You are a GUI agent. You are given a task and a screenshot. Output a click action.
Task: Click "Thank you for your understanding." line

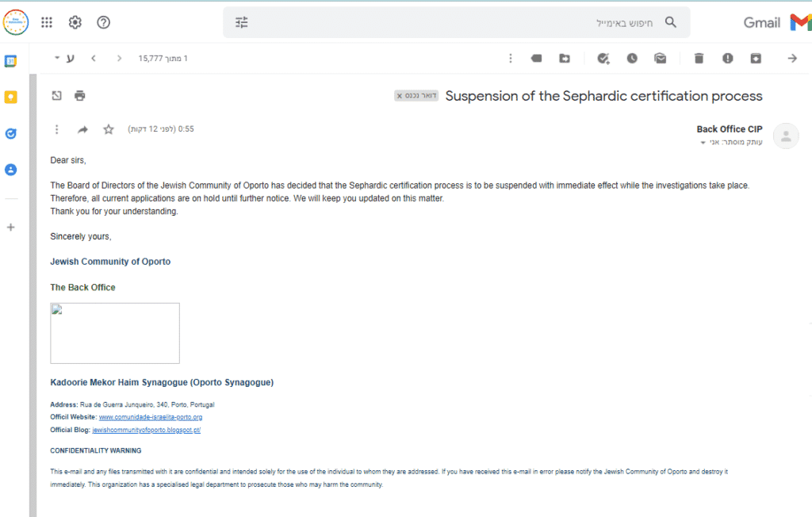[114, 212]
